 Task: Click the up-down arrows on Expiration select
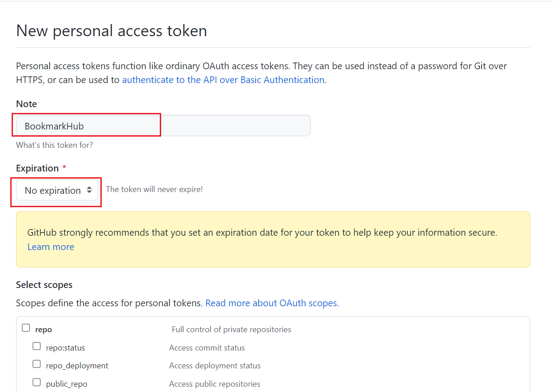pos(89,190)
